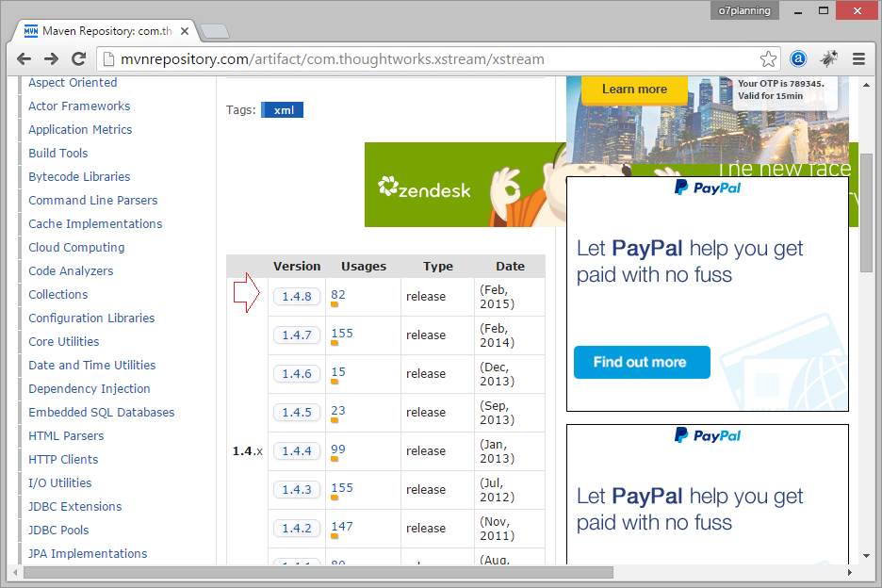The height and width of the screenshot is (588, 882).
Task: Open the HTML Parsers category
Action: (66, 436)
